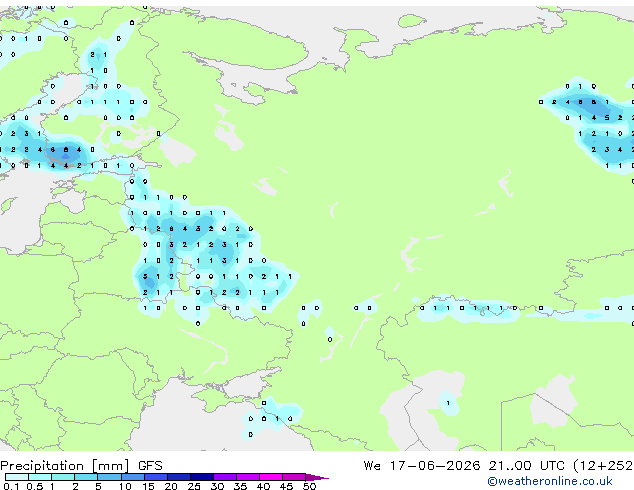Click the legend scale label "25"

point(194,486)
